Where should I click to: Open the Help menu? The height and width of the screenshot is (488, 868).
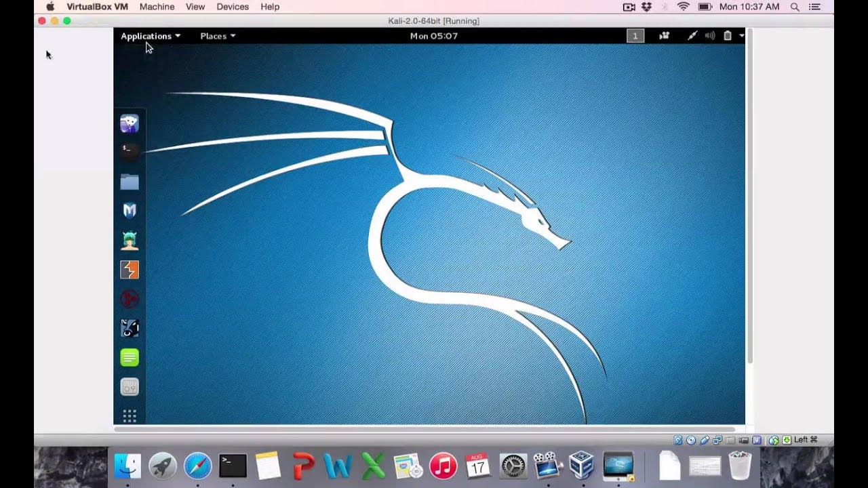(270, 7)
